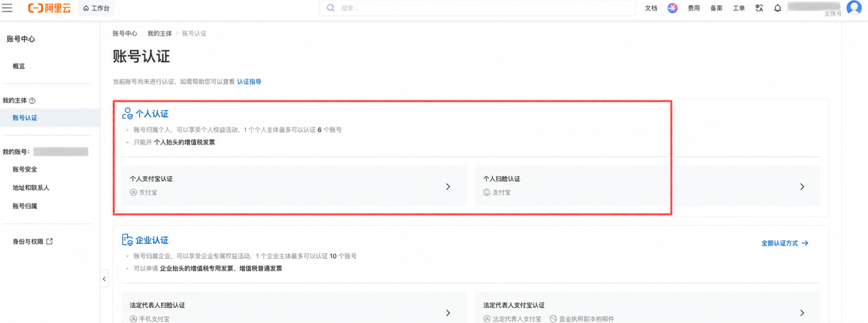Click help icon next to 我的主体

pyautogui.click(x=32, y=101)
